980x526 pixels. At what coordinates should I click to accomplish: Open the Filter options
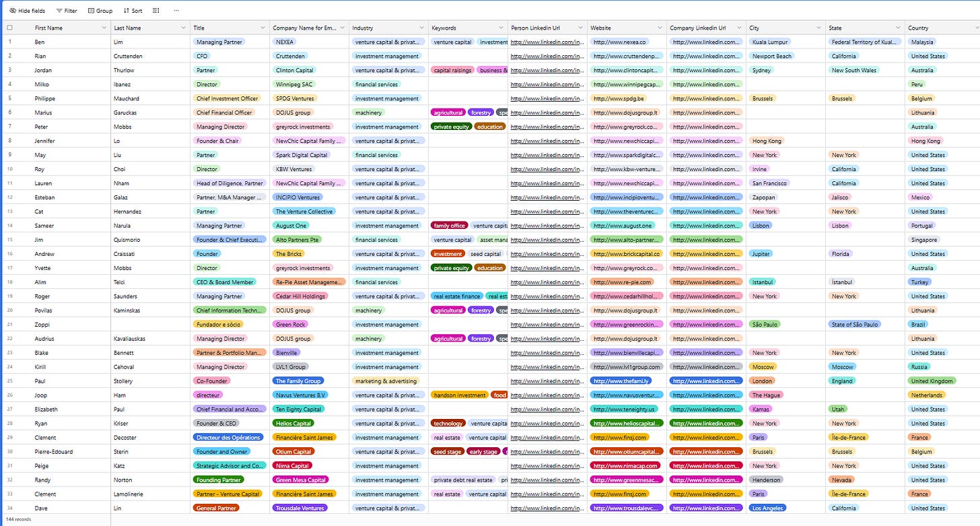point(67,11)
